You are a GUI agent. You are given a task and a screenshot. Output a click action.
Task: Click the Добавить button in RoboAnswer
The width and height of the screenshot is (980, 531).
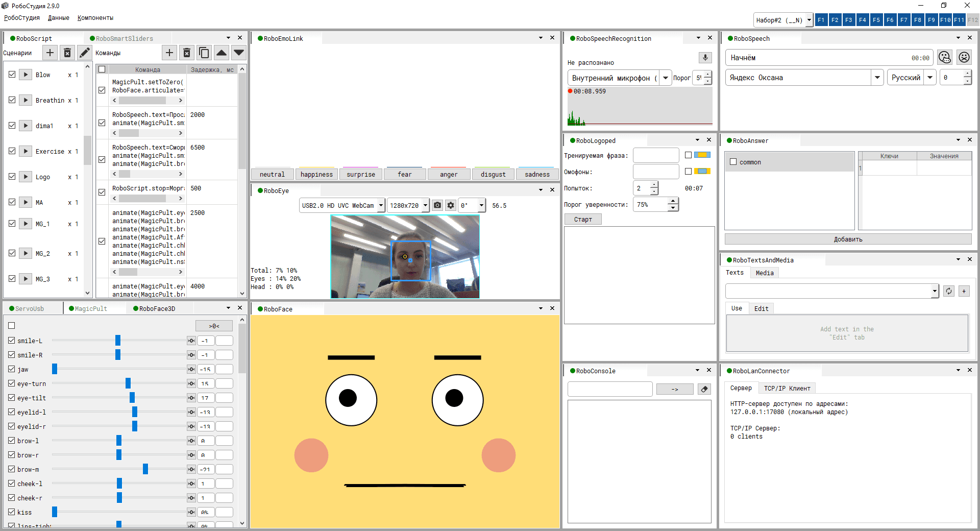[x=848, y=239]
